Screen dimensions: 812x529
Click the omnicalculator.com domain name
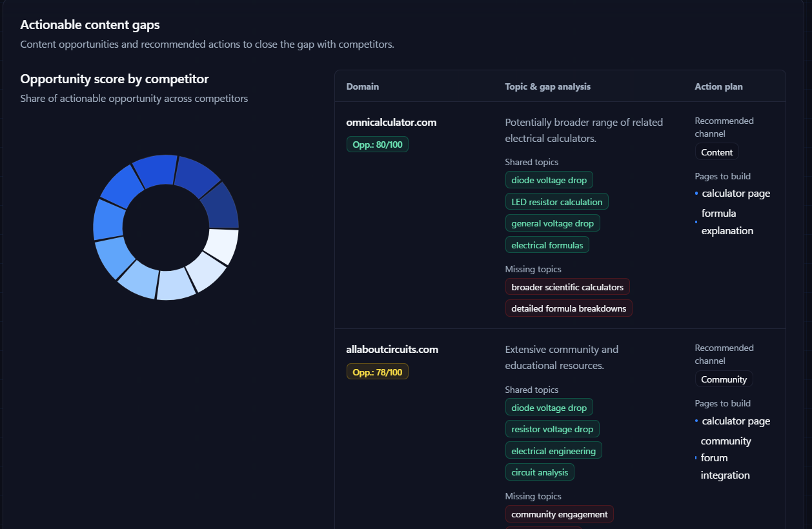click(391, 122)
